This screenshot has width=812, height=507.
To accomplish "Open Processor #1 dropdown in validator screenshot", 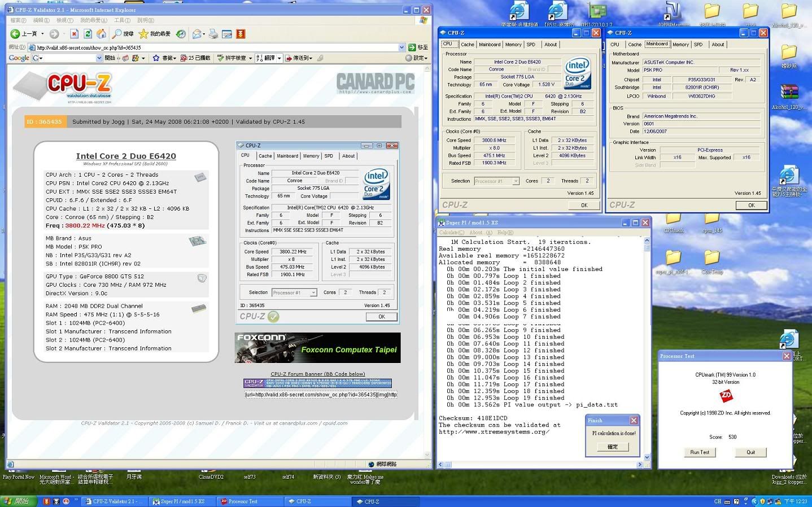I will pos(313,292).
